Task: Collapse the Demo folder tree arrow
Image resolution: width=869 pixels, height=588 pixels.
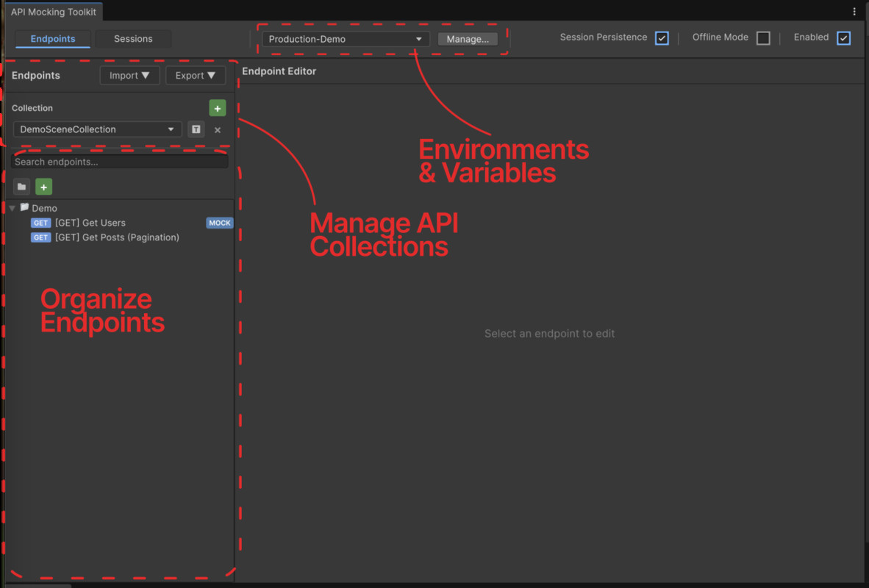Action: pos(12,209)
